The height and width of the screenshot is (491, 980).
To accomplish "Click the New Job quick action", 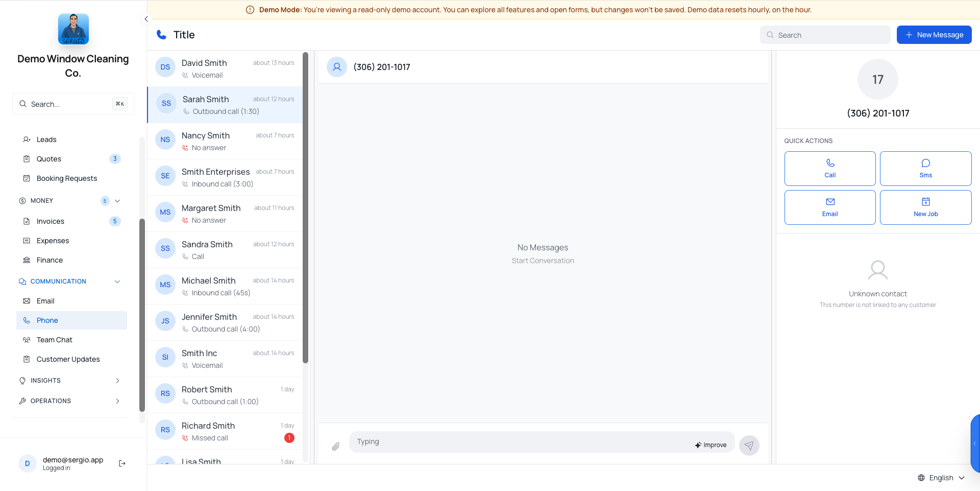I will pyautogui.click(x=926, y=207).
